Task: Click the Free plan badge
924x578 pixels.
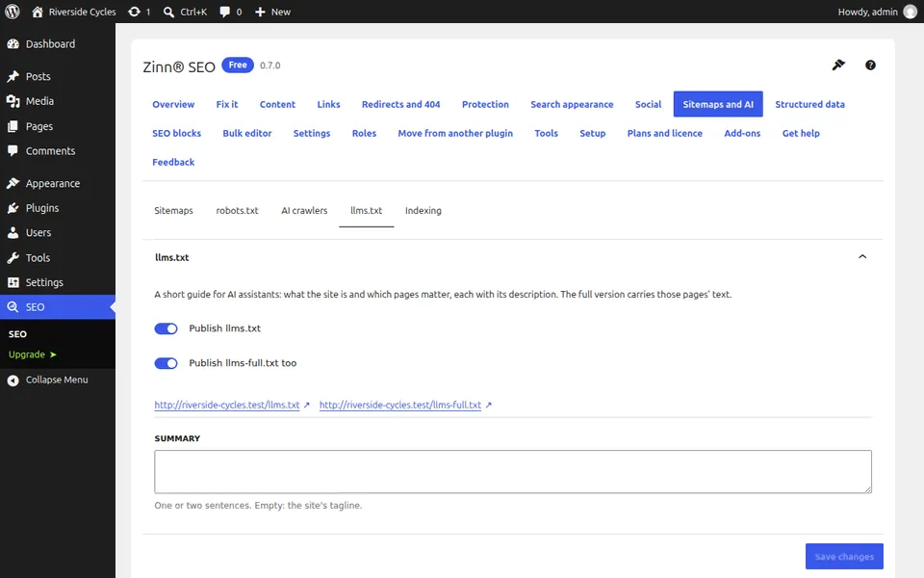Action: [238, 65]
